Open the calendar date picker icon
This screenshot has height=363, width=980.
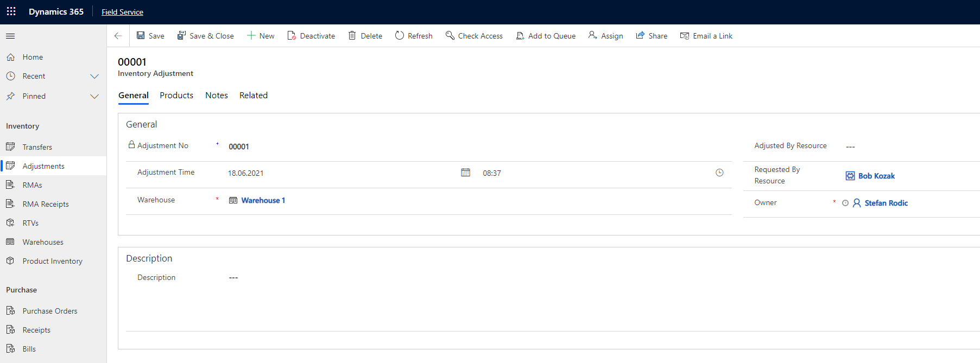(466, 173)
